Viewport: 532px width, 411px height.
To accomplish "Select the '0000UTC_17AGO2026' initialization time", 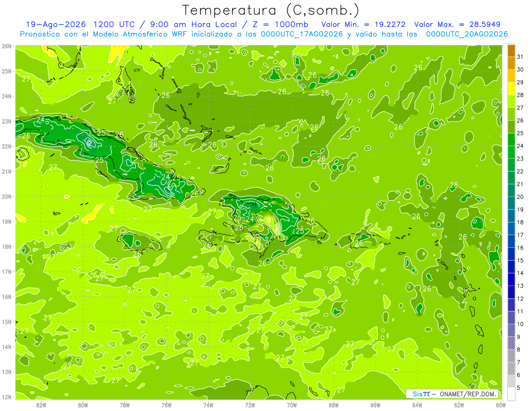I will tap(302, 34).
